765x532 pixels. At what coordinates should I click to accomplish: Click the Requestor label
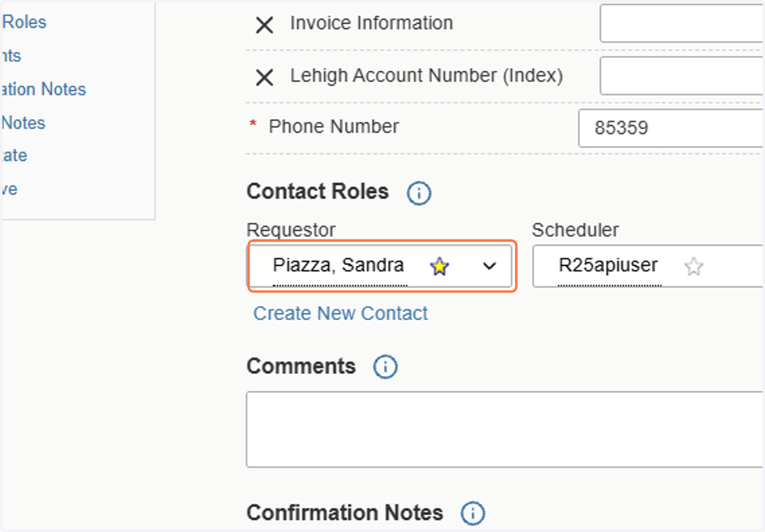[291, 230]
